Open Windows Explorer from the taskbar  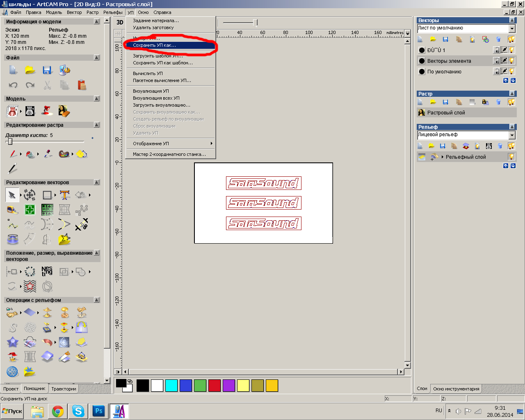[x=37, y=411]
